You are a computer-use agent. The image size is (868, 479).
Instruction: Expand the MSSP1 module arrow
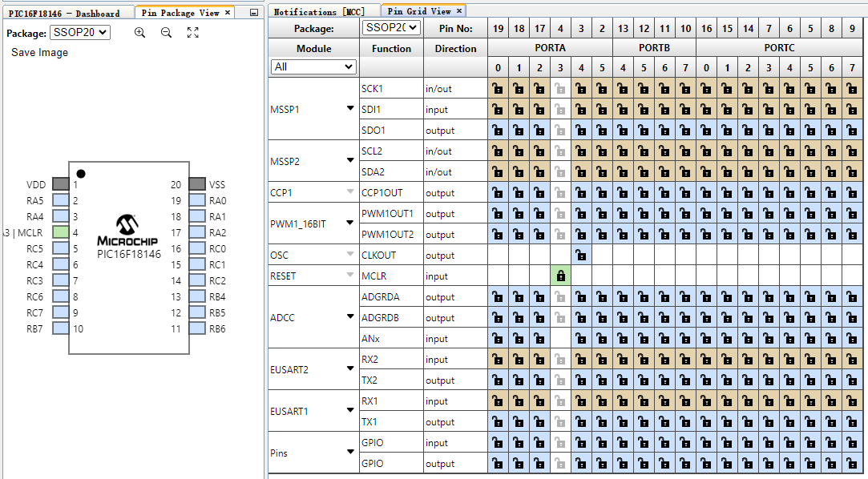coord(350,108)
